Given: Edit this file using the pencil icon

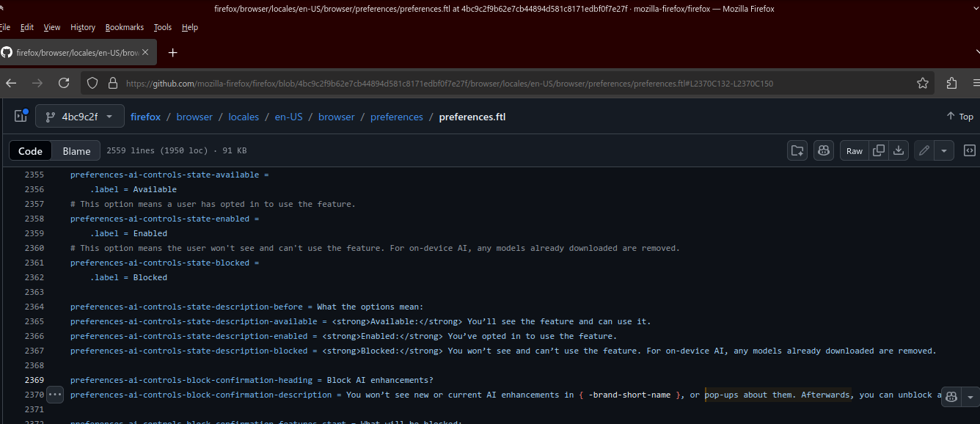Looking at the screenshot, I should click(924, 150).
